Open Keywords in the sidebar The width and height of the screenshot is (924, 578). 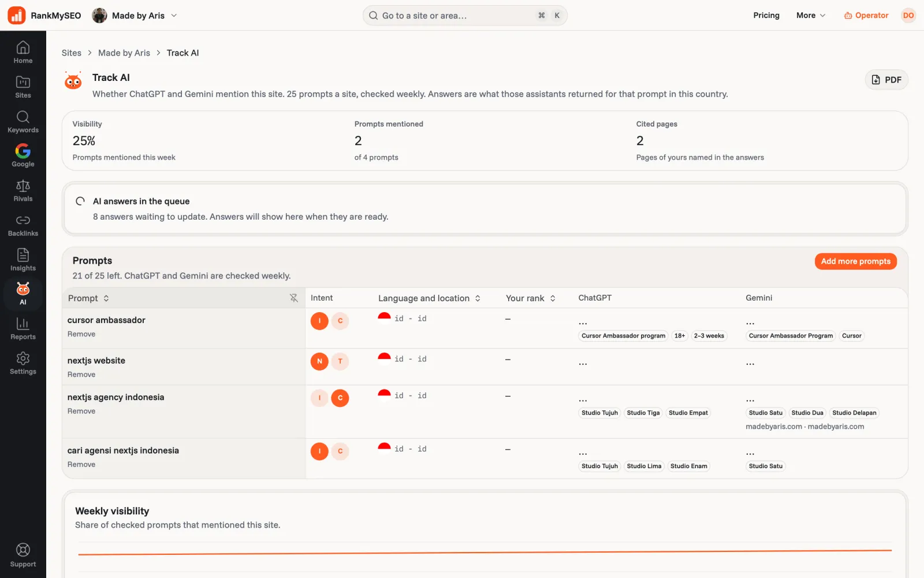coord(23,121)
